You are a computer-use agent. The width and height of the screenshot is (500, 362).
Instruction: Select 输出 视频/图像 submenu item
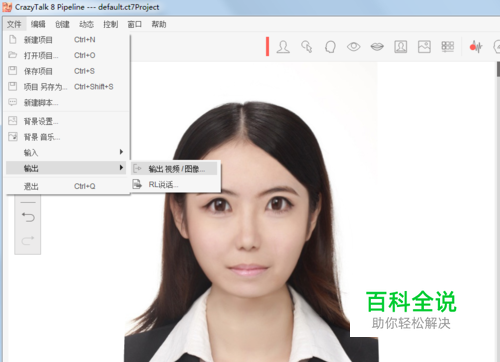click(174, 169)
